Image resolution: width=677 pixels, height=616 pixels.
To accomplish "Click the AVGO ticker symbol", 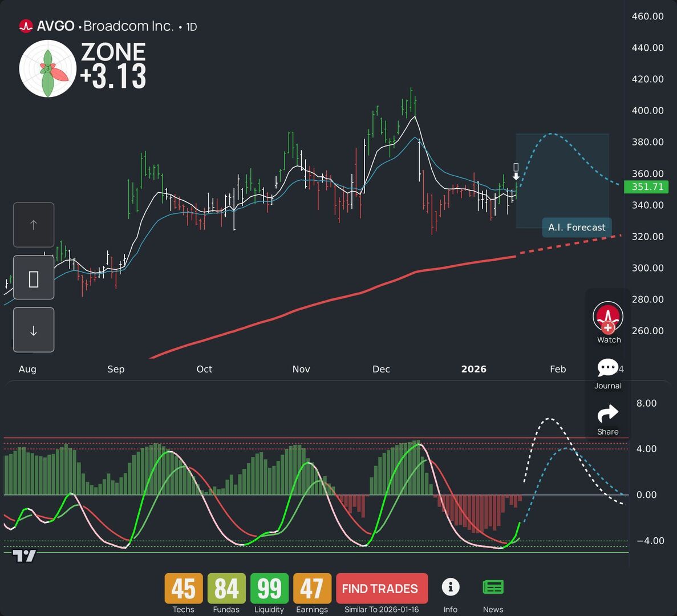I will pos(56,26).
